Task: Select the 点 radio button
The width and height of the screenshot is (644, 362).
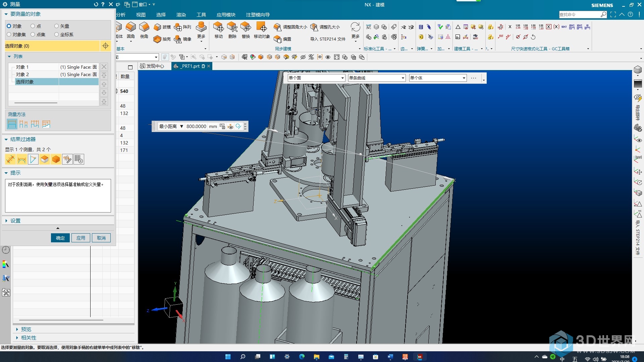Action: pos(33,26)
